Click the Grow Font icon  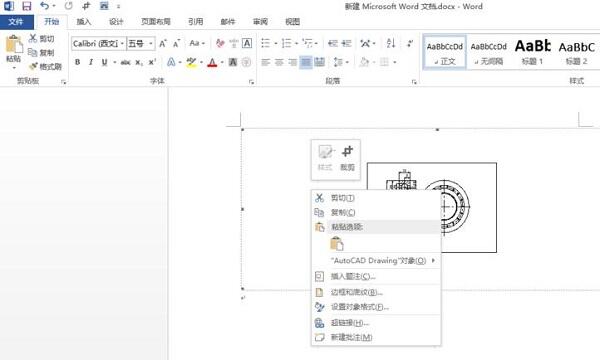click(x=163, y=43)
